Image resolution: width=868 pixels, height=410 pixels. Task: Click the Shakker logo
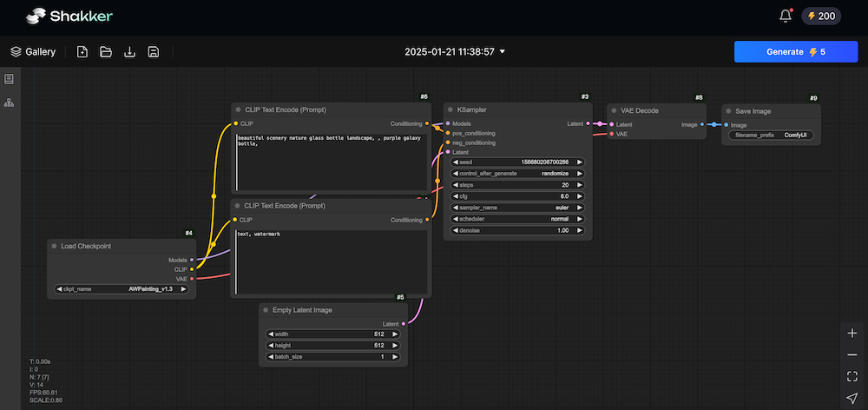click(x=69, y=16)
